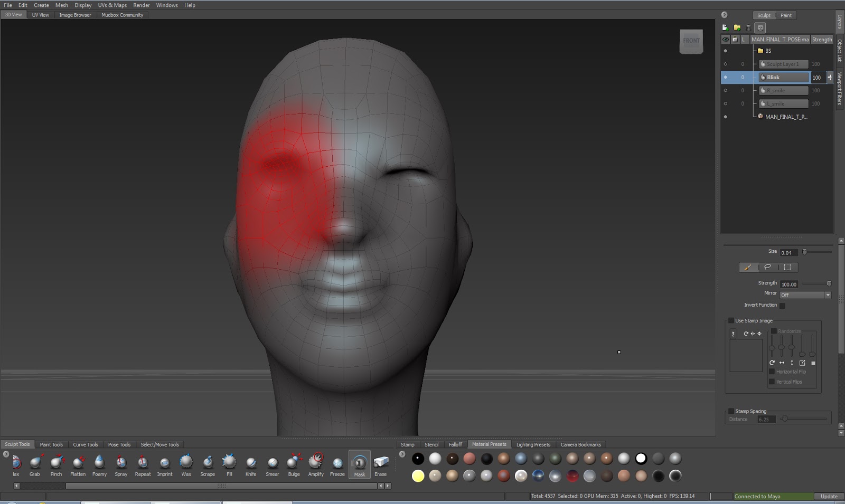Viewport: 845px width, 504px height.
Task: Activate the Freeze tool
Action: [x=337, y=463]
